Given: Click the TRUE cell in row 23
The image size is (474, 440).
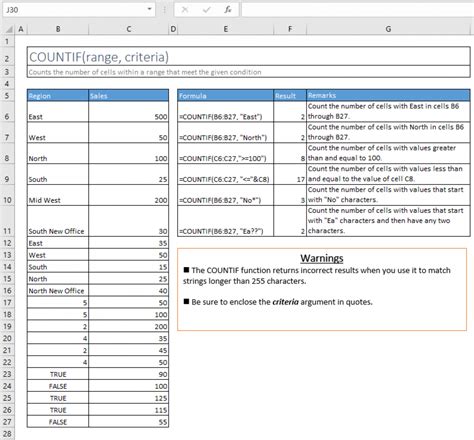Looking at the screenshot, I should click(58, 374).
